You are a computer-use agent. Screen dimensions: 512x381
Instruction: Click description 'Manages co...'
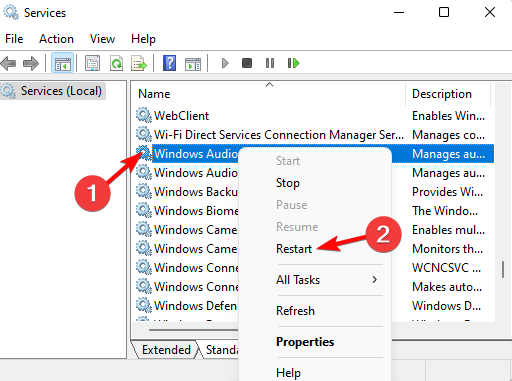[x=448, y=135]
